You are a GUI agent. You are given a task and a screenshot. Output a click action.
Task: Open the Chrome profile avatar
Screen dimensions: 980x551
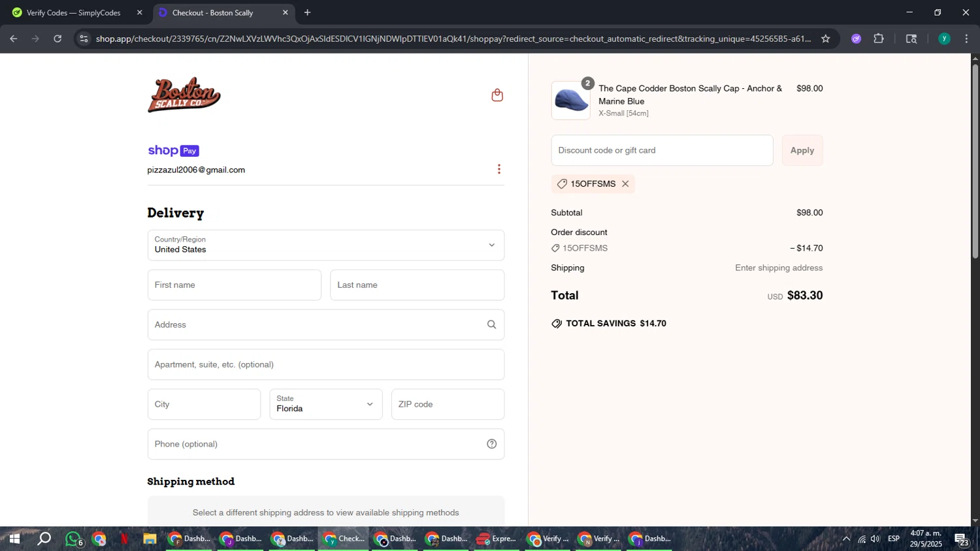point(944,39)
